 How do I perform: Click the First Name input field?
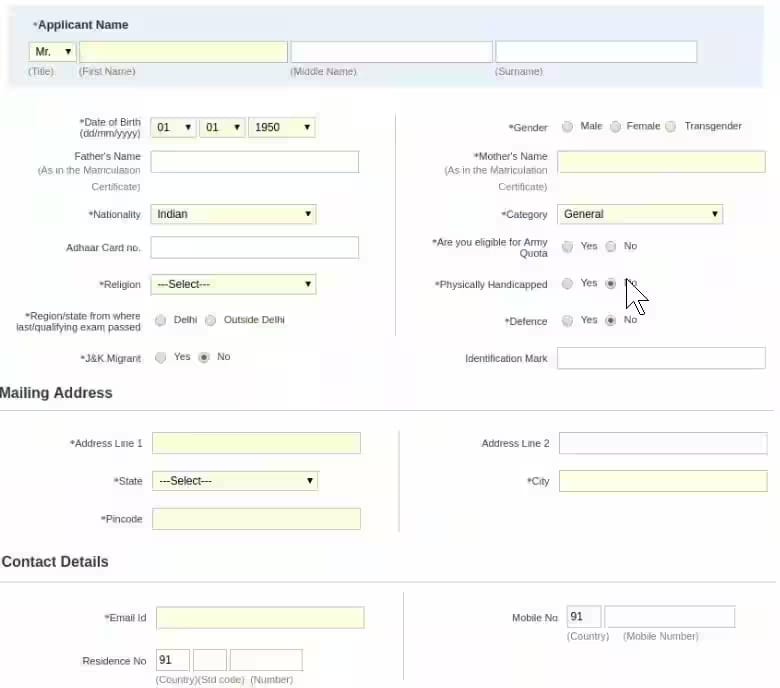pos(183,52)
